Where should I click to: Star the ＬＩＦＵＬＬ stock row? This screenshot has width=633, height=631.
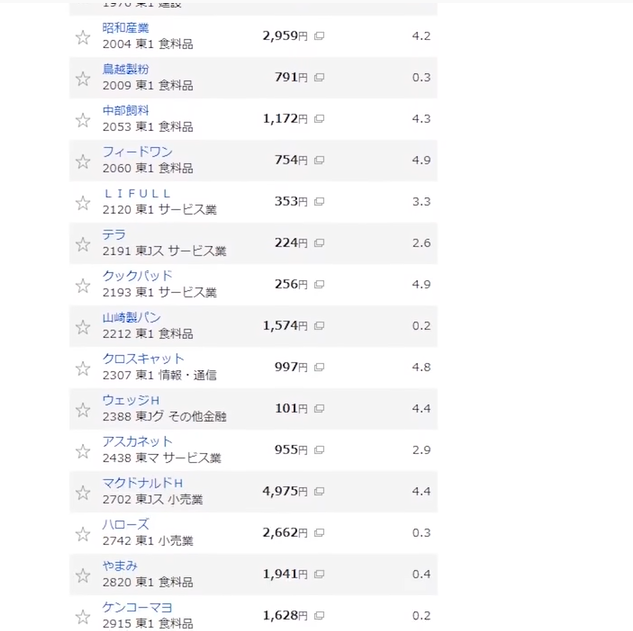pos(83,202)
